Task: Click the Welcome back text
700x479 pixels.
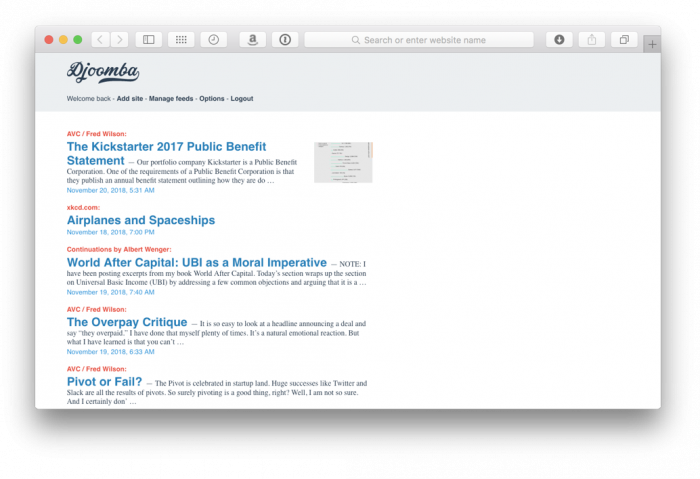Action: point(89,99)
